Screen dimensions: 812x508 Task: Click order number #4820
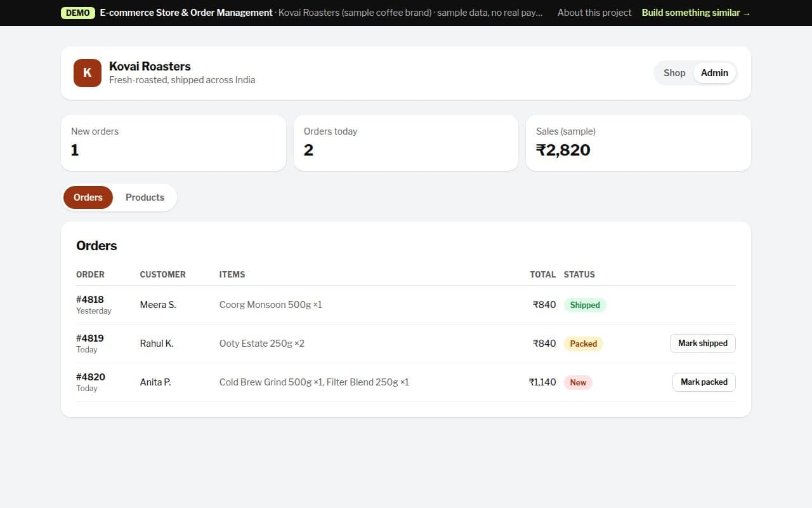click(x=91, y=377)
